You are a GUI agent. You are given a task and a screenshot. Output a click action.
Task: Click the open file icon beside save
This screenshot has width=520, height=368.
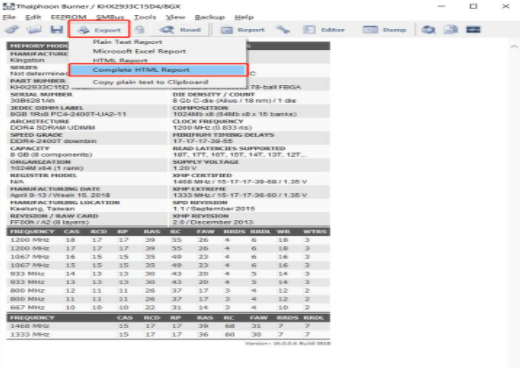pos(34,30)
